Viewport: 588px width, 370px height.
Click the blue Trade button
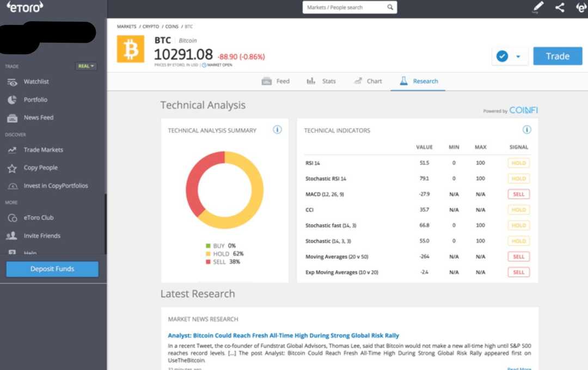tap(557, 55)
